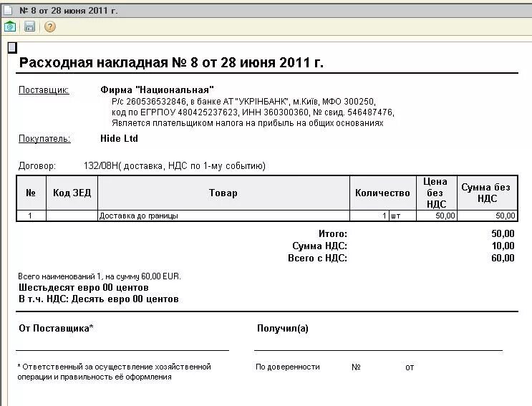Click the 'Сумма без НДС' column header
The height and width of the screenshot is (406, 532).
(x=487, y=193)
